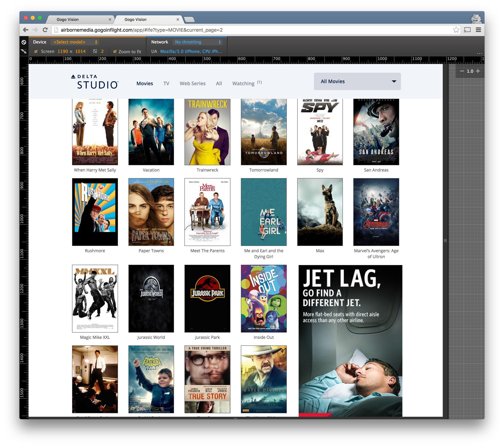Open the Trainwreck movie poster
Screen dimensions: 504x447
[x=207, y=132]
